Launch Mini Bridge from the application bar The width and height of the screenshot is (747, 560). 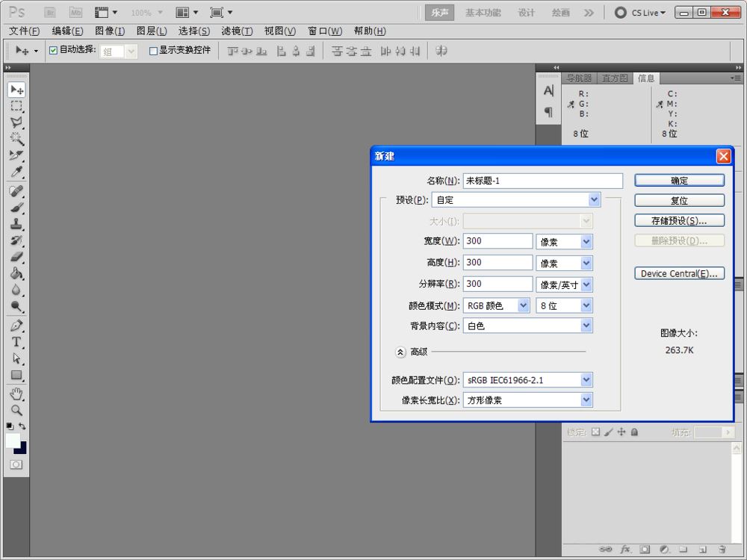[75, 13]
